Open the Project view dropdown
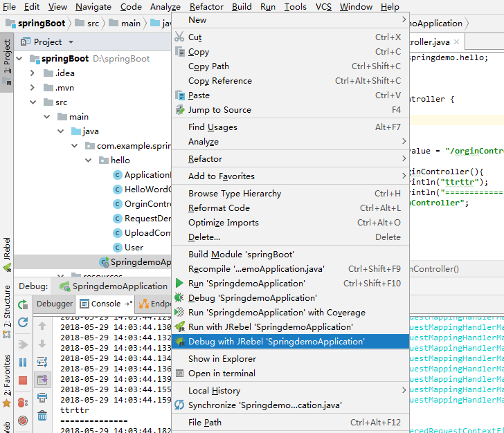 [71, 42]
